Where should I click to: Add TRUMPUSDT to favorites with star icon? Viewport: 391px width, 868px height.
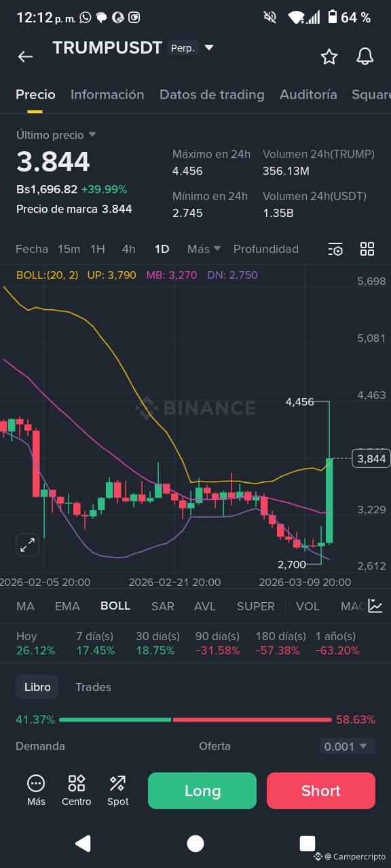click(x=329, y=57)
